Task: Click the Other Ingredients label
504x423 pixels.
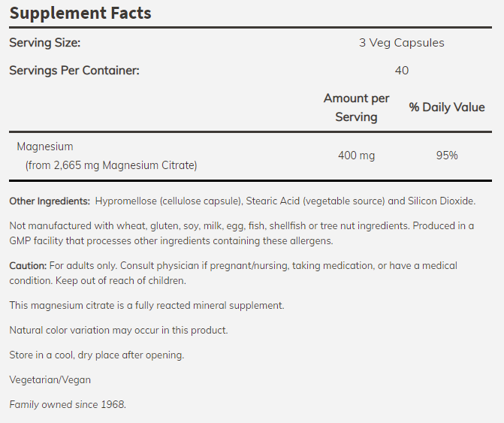Action: pos(50,201)
